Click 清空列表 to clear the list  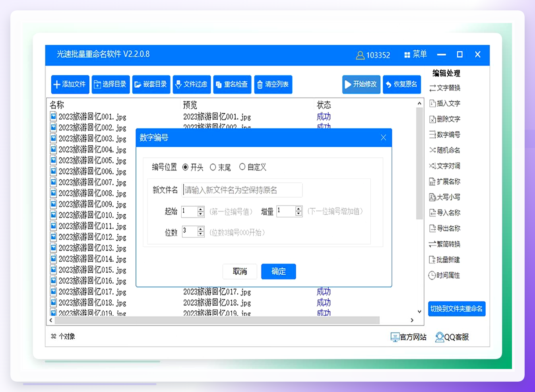[x=273, y=84]
